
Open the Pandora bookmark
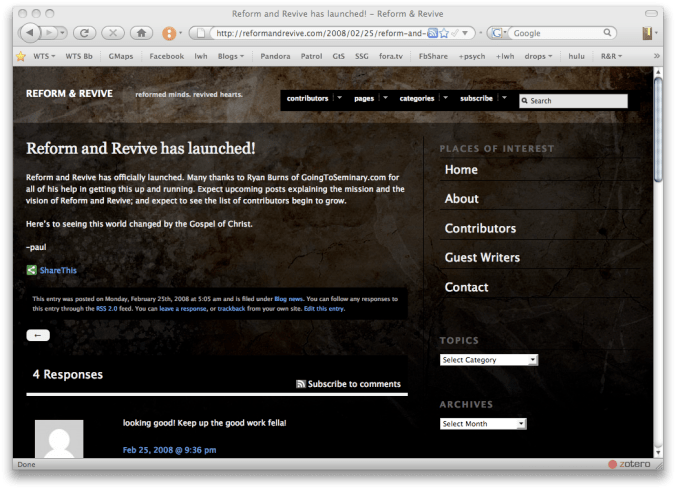click(x=275, y=56)
